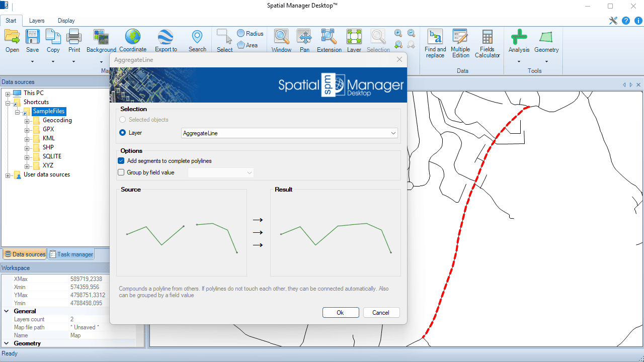Switch to the Task manager panel tab
644x362 pixels.
[71, 254]
